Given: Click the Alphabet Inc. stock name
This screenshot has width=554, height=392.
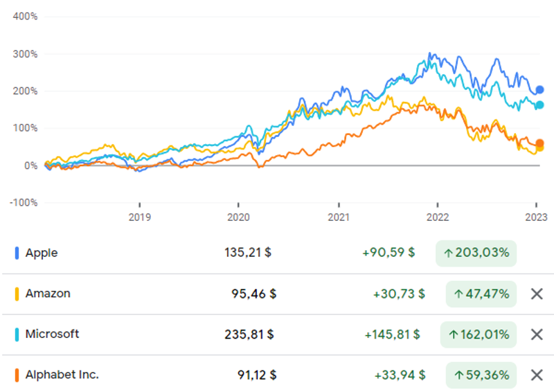Looking at the screenshot, I should (x=62, y=375).
